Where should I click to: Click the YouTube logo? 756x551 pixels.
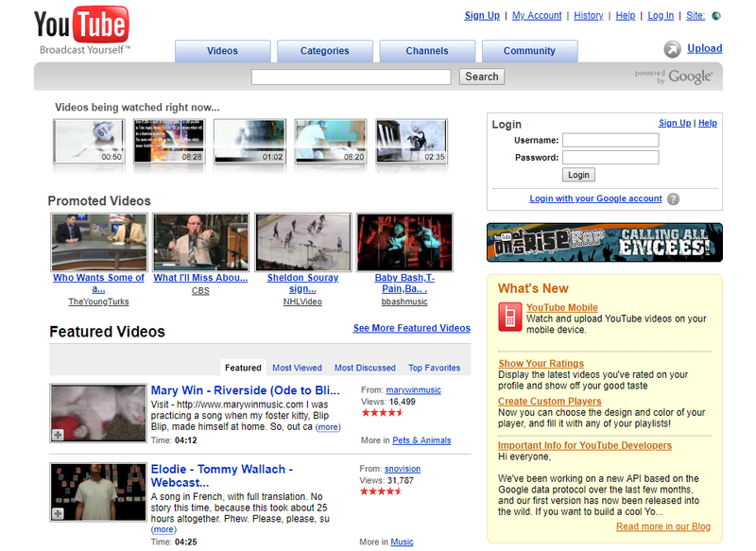coord(81,26)
